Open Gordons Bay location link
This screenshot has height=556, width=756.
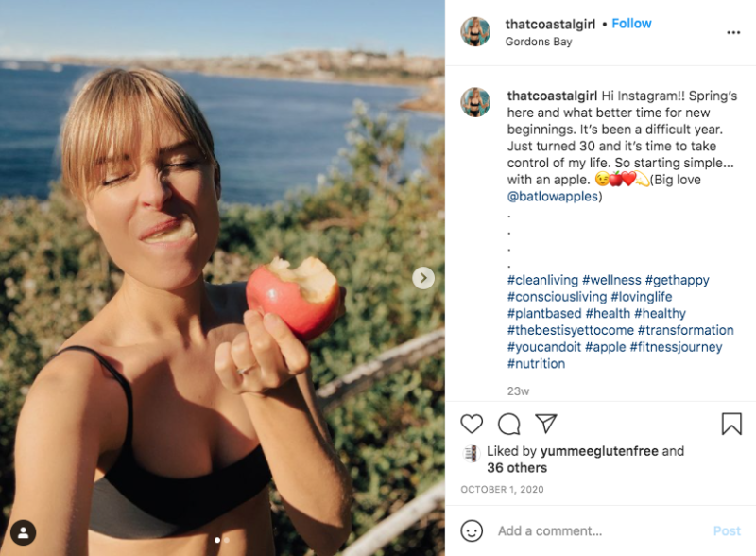[x=539, y=42]
